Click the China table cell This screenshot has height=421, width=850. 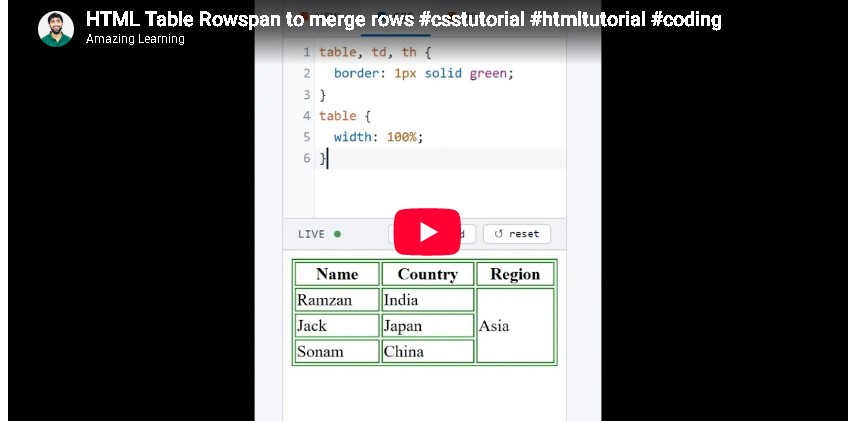[x=428, y=351]
